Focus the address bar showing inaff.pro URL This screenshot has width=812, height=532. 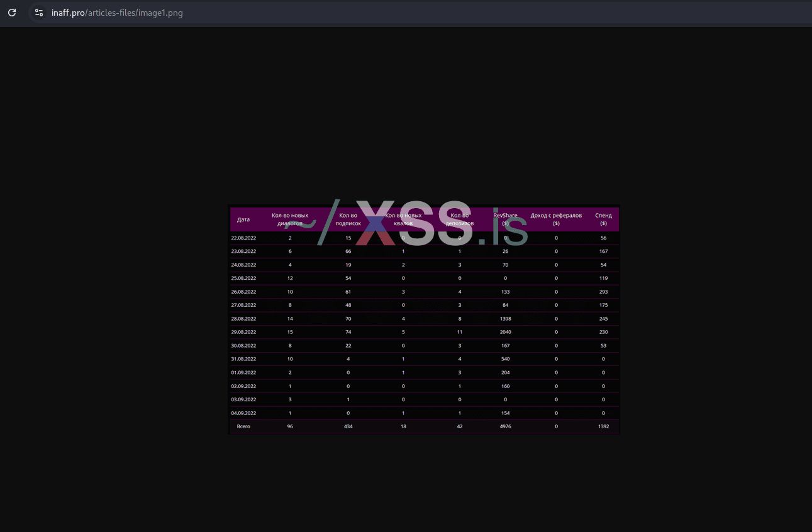[x=117, y=13]
